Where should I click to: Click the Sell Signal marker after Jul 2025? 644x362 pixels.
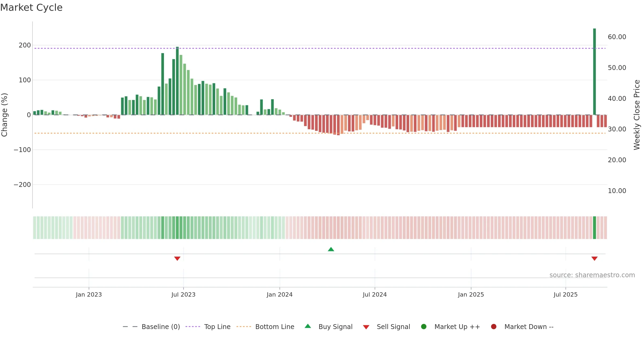[x=594, y=258]
